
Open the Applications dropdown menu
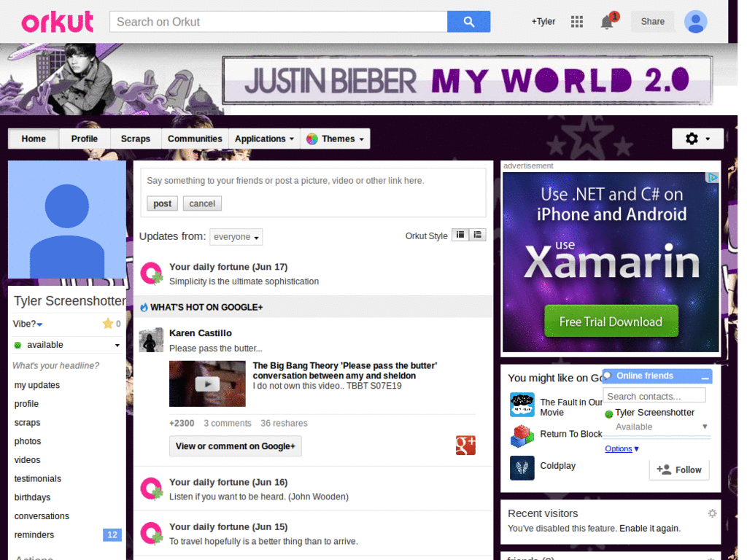click(x=264, y=139)
